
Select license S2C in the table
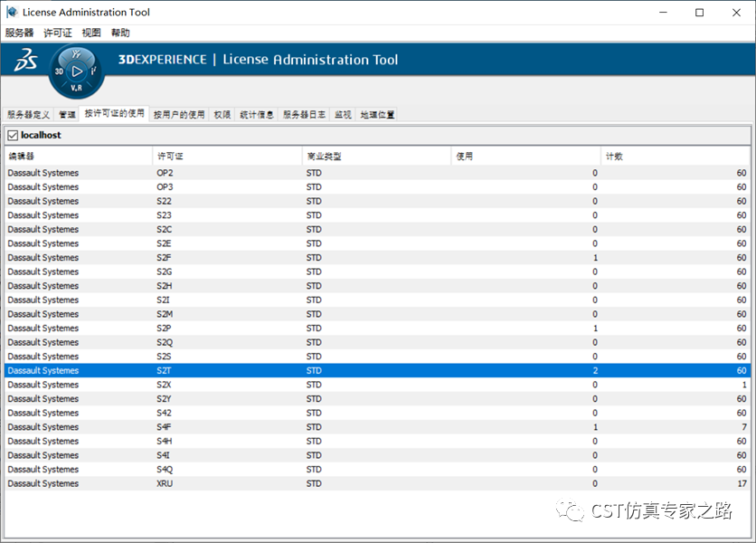coord(377,229)
